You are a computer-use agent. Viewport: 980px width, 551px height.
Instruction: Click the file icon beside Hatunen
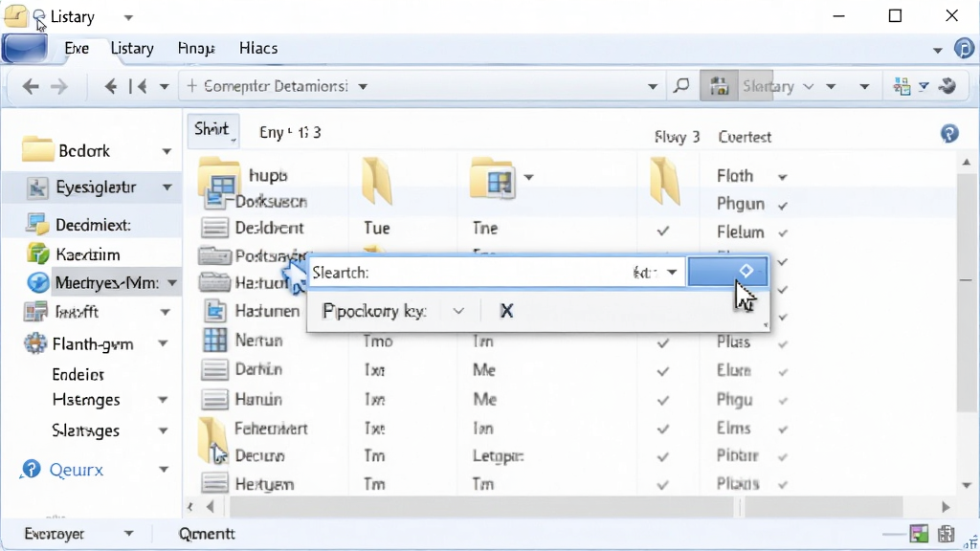point(215,311)
